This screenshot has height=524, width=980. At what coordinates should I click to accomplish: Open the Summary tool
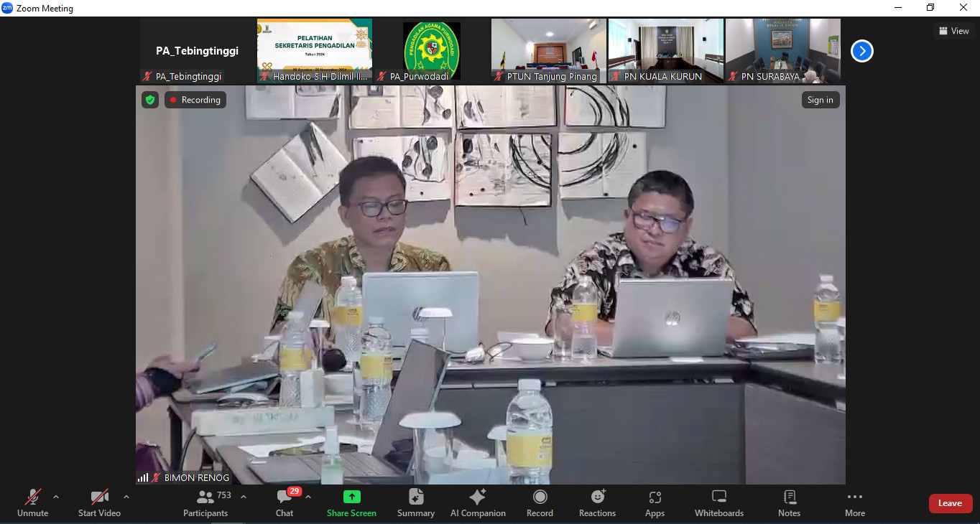415,502
